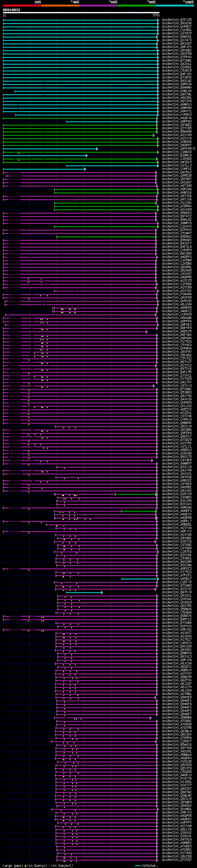Screen dimensions: 197x868
Task: Select hit UniRef100_C1K5D1
Action: 176,30
